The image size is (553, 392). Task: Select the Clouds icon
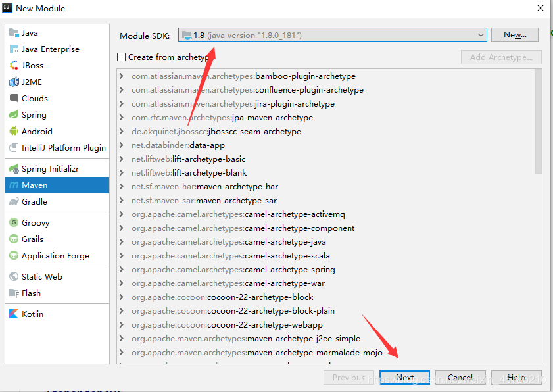click(x=14, y=98)
